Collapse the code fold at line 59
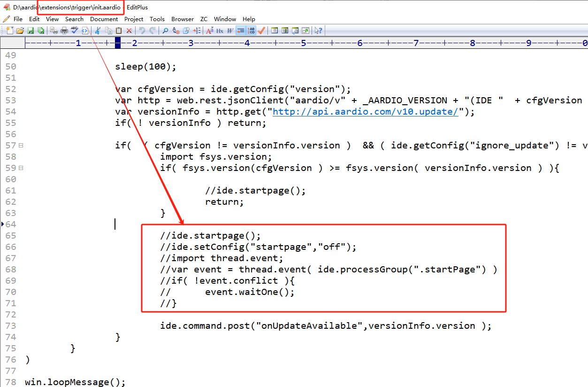 [x=21, y=168]
